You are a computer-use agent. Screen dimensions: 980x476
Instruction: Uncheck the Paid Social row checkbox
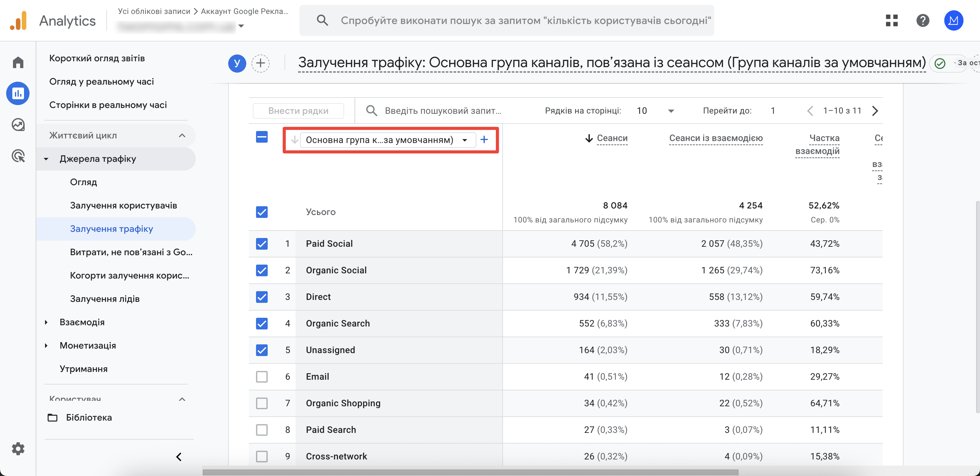(262, 244)
